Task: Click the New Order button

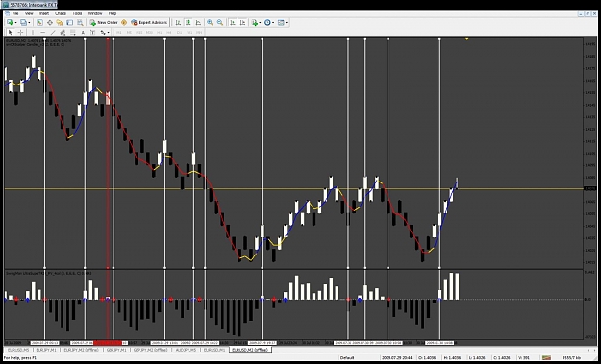Action: pos(104,23)
